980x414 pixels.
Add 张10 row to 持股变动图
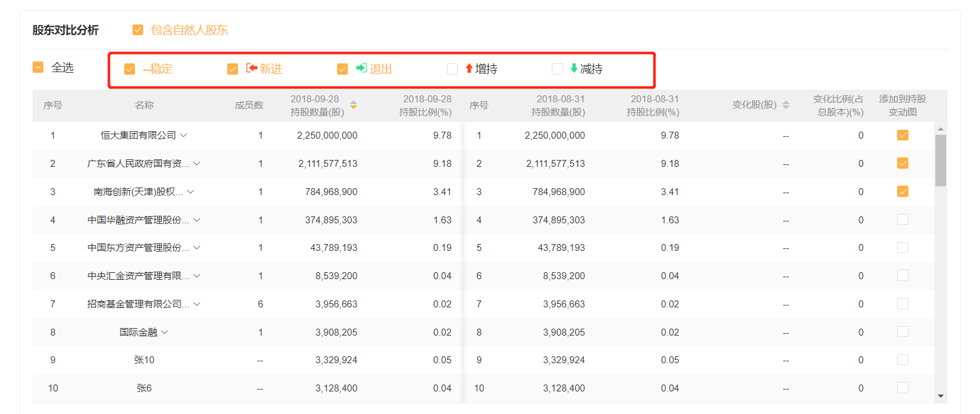pyautogui.click(x=903, y=359)
